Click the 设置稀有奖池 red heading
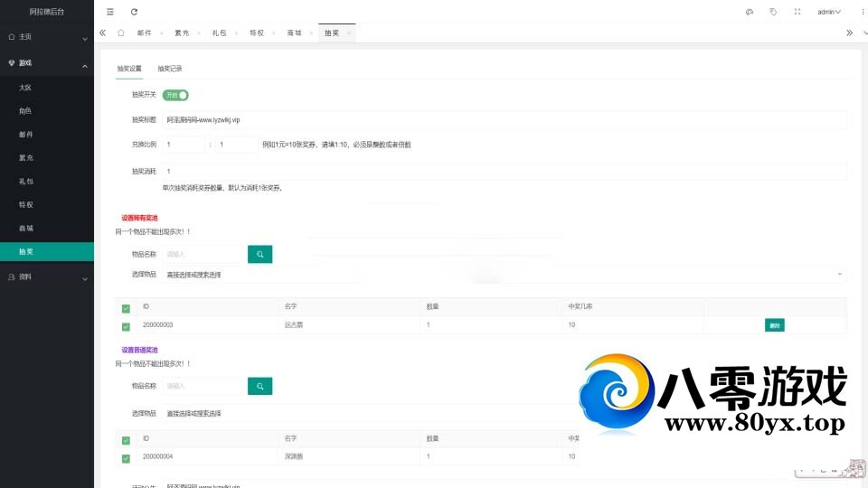The width and height of the screenshot is (868, 488). 139,218
